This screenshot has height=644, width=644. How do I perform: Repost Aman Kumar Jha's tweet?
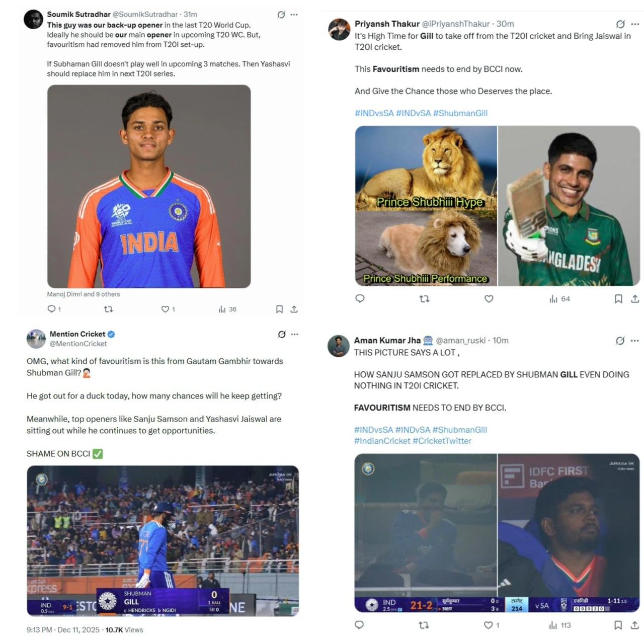pos(424,625)
